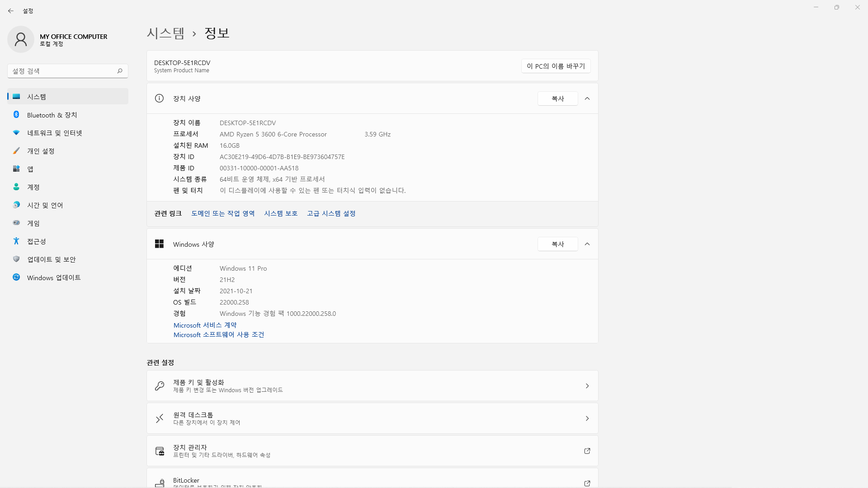868x488 pixels.
Task: Open 원격 데스크톱 via right chevron
Action: pyautogui.click(x=587, y=418)
